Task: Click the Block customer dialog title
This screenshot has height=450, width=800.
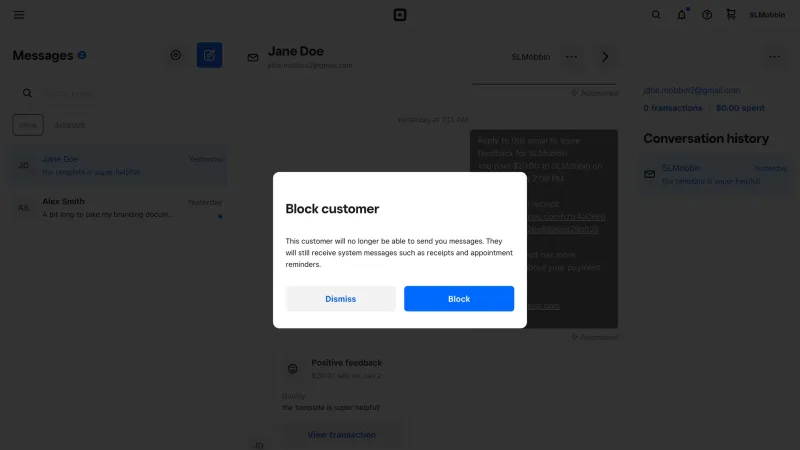Action: [x=332, y=209]
